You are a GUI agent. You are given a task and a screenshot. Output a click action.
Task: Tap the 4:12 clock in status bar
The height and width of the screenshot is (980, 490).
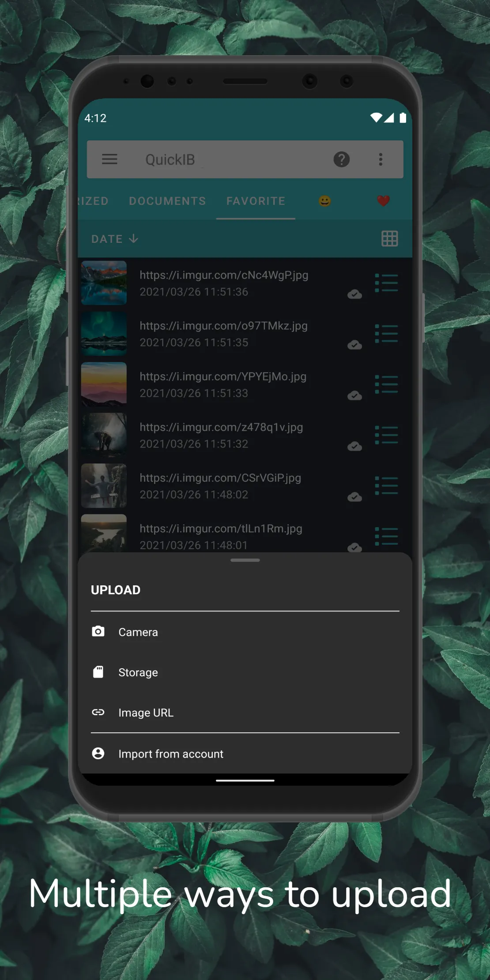click(95, 118)
